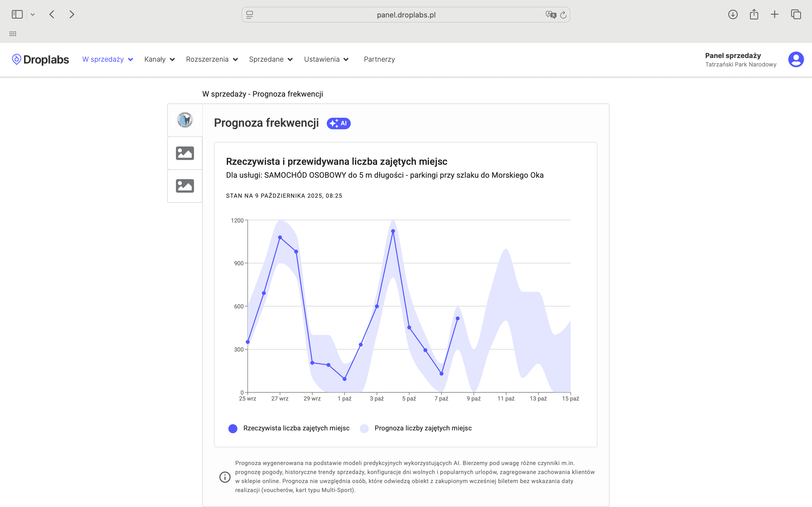Toggle the 'Prognoza liczby zajętych miejsc' legend series
Image resolution: width=812 pixels, height=507 pixels.
click(x=416, y=428)
